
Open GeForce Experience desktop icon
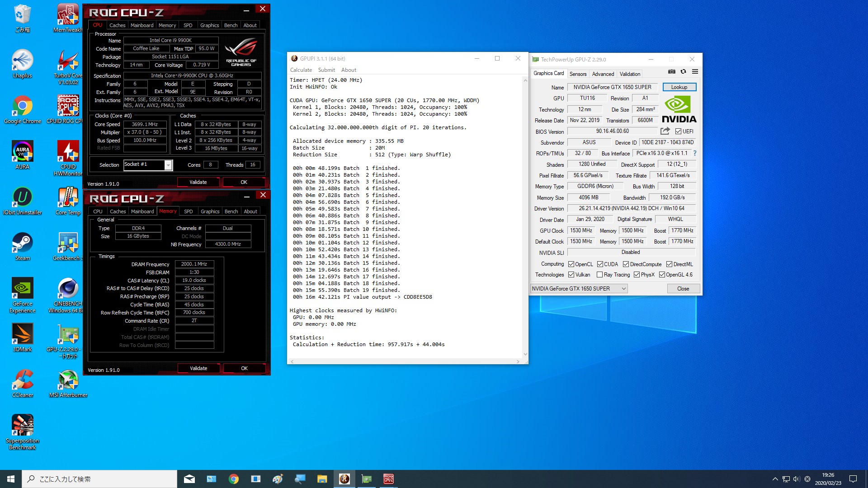pos(22,295)
